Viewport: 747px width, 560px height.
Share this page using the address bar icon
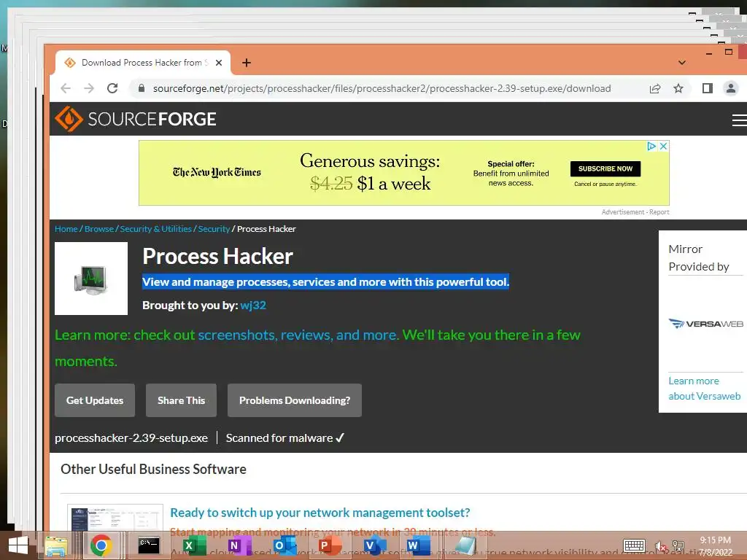(655, 88)
